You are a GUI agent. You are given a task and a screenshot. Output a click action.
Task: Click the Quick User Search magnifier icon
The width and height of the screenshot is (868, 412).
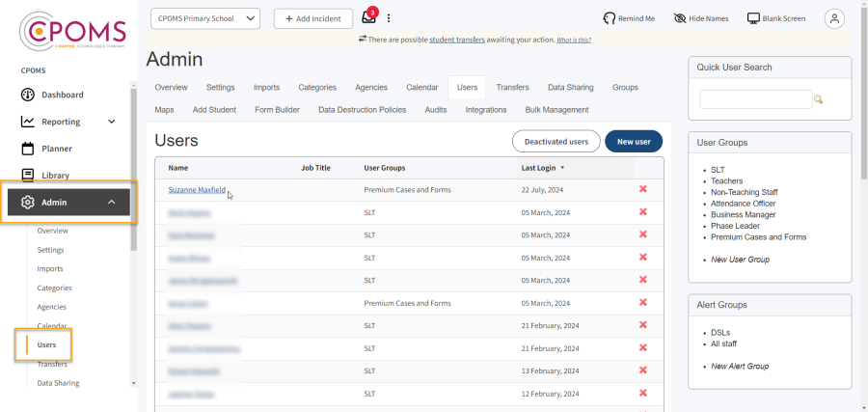pyautogui.click(x=819, y=99)
